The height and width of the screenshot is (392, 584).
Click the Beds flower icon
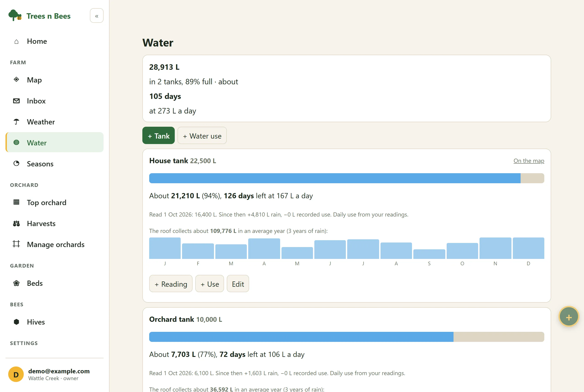pyautogui.click(x=16, y=283)
